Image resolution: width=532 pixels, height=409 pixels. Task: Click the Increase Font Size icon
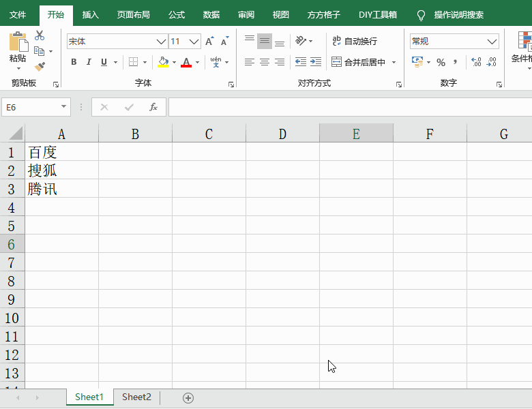tap(209, 42)
